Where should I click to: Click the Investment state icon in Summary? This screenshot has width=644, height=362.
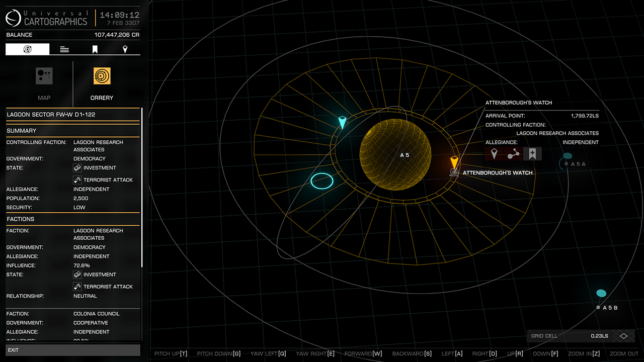[77, 168]
